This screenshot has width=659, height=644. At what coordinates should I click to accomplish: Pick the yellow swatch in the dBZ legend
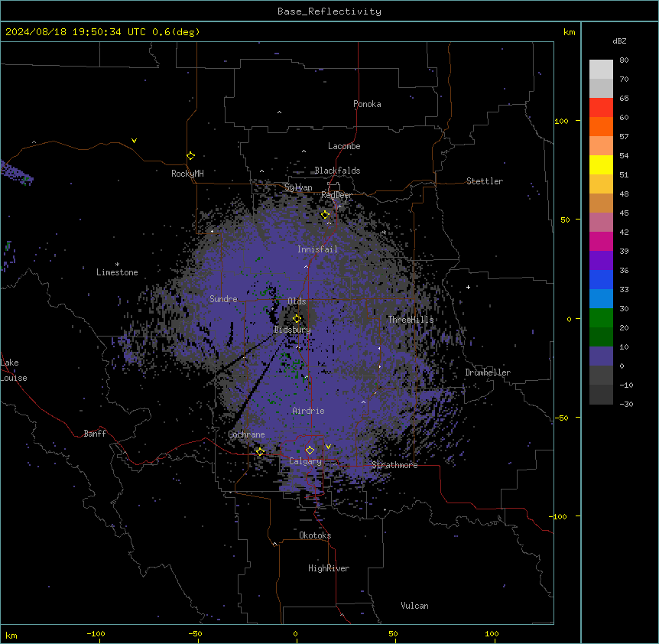(x=601, y=164)
